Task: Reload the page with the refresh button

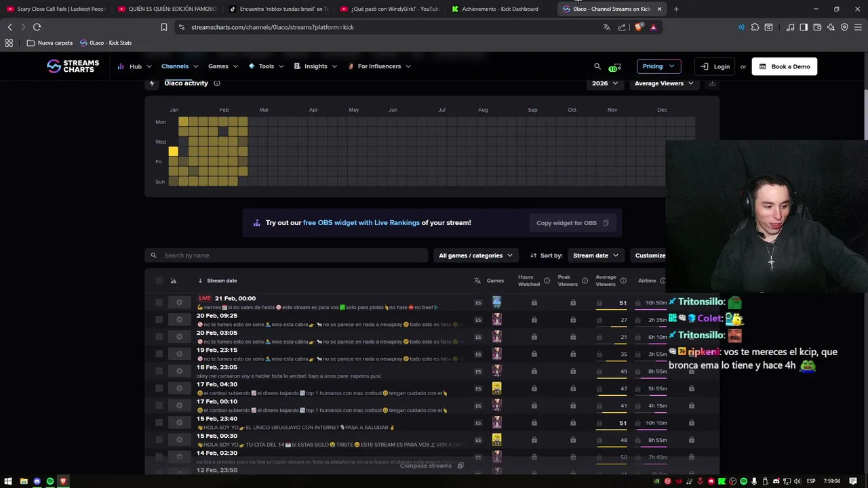Action: tap(37, 27)
